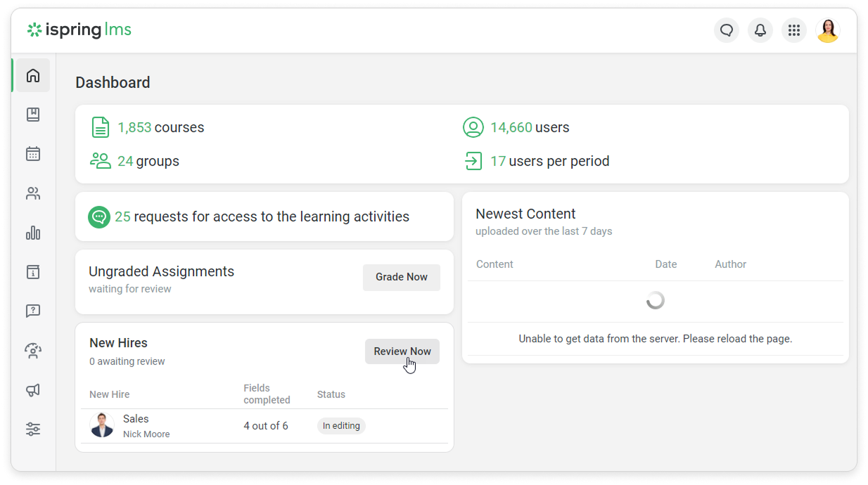The image size is (868, 485).
Task: Open the 24 groups link
Action: [148, 161]
